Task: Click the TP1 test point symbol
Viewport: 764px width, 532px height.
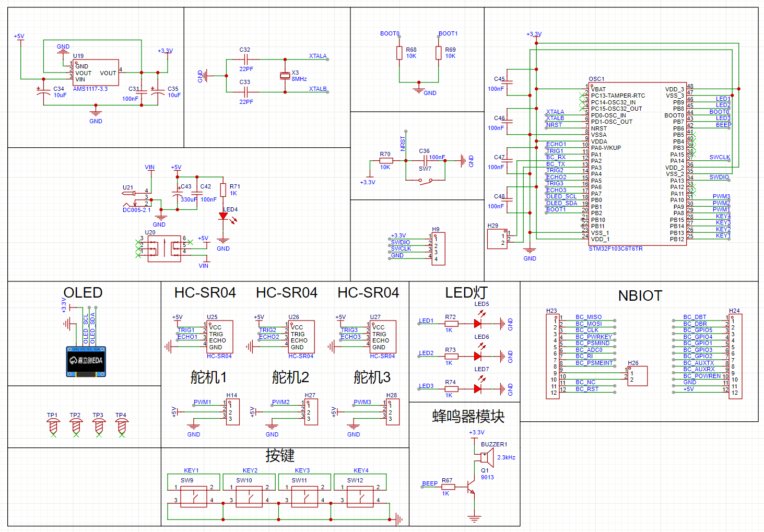Action: (x=53, y=427)
